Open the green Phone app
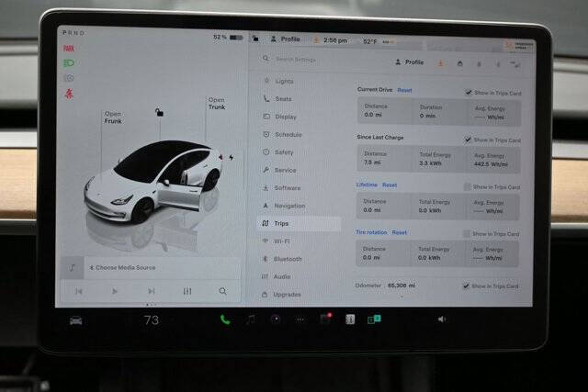This screenshot has width=588, height=392. (225, 319)
